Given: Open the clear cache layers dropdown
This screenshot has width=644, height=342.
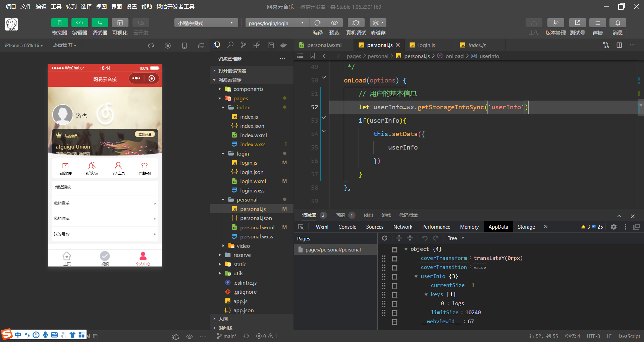Looking at the screenshot, I should (378, 23).
